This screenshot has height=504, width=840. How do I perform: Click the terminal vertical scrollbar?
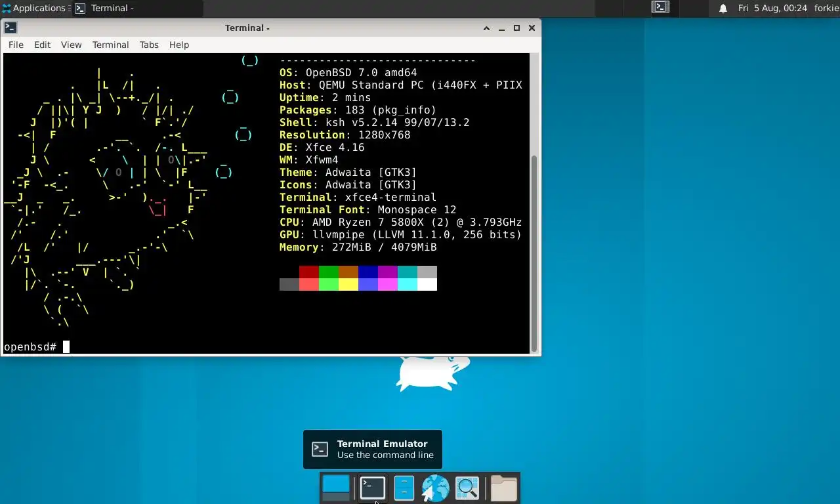(534, 253)
